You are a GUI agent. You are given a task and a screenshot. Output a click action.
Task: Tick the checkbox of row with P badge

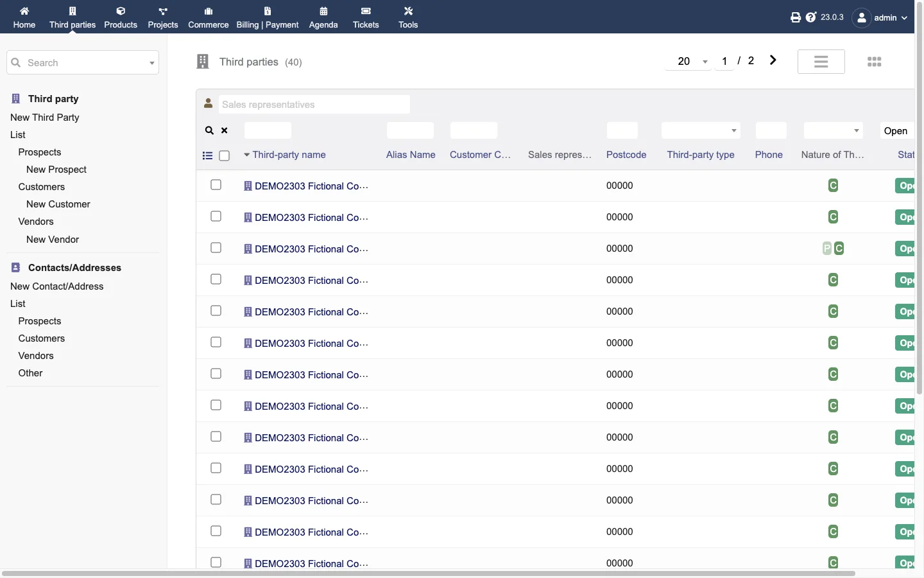216,248
